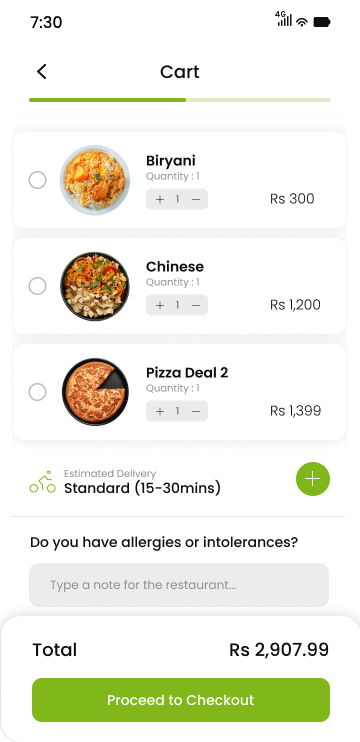Tap the delivery bicycle icon

pyautogui.click(x=43, y=482)
